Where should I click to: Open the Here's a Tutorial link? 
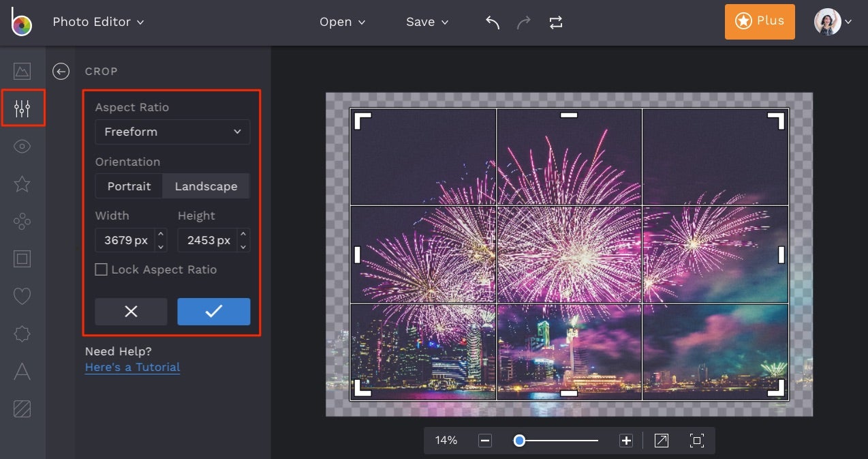click(131, 367)
